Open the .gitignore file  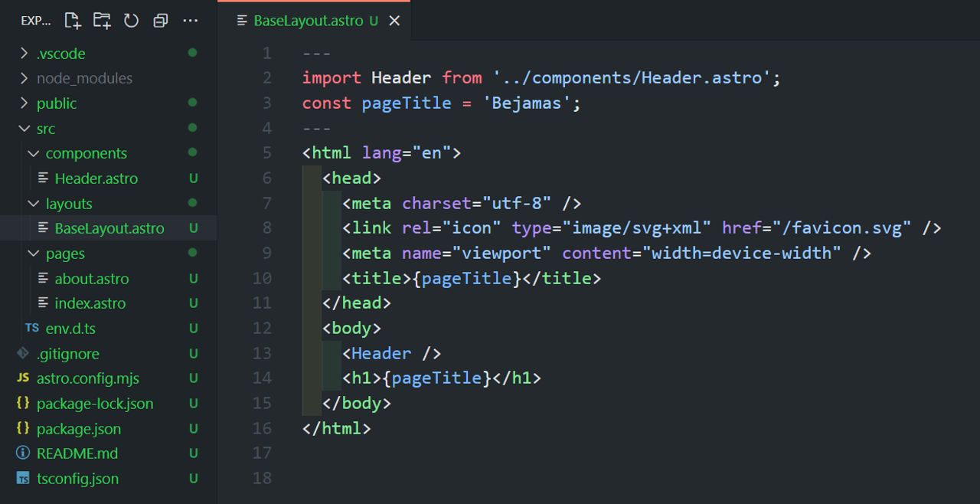click(x=68, y=353)
